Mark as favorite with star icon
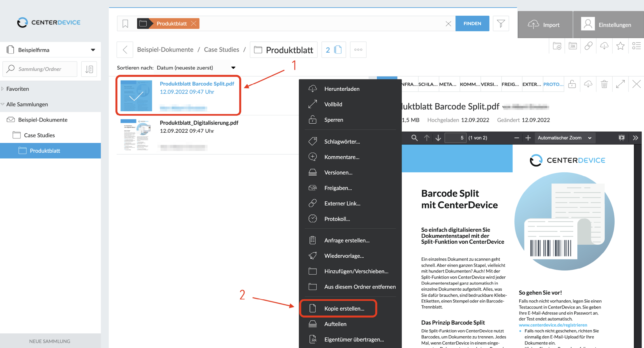Image resolution: width=644 pixels, height=348 pixels. tap(620, 46)
